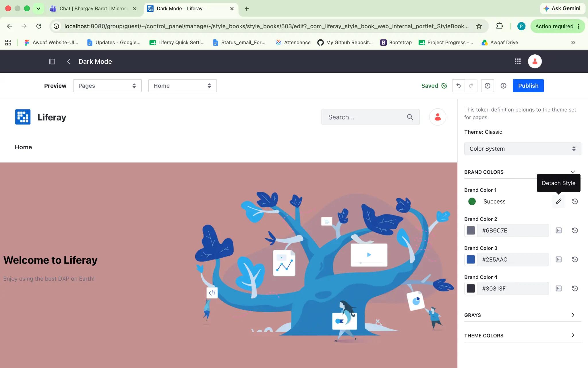
Task: Expand the Grays section
Action: (523, 315)
